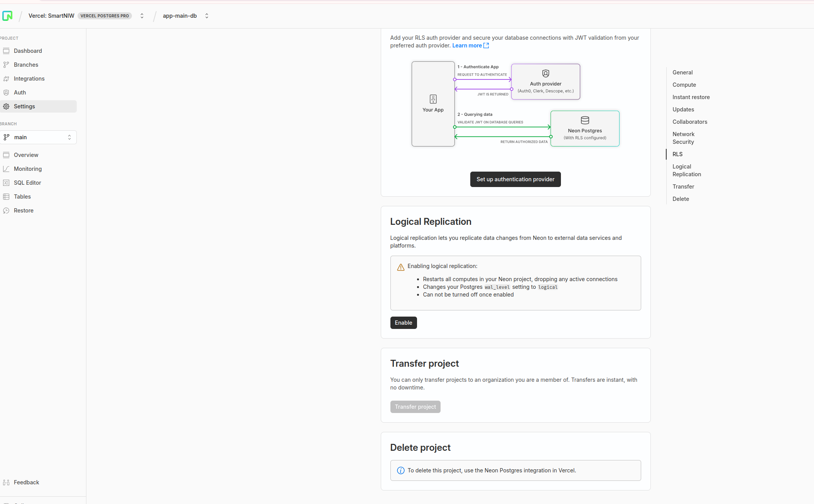
Task: Open the app-main-db project switcher
Action: pos(207,16)
